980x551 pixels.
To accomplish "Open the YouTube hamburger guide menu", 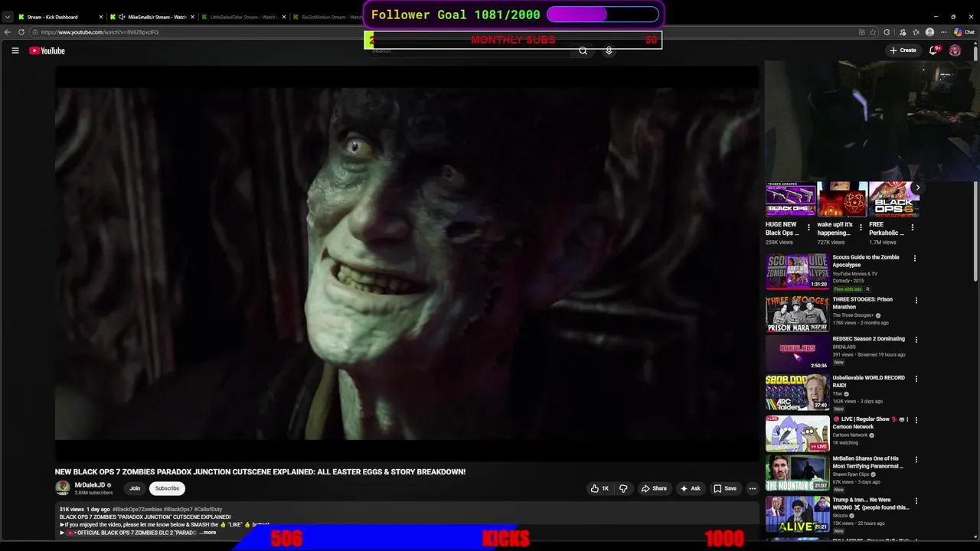I will click(x=15, y=51).
